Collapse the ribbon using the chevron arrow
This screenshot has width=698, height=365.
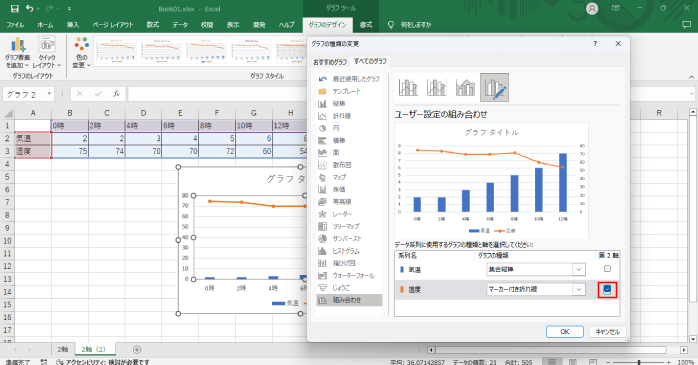(x=691, y=77)
